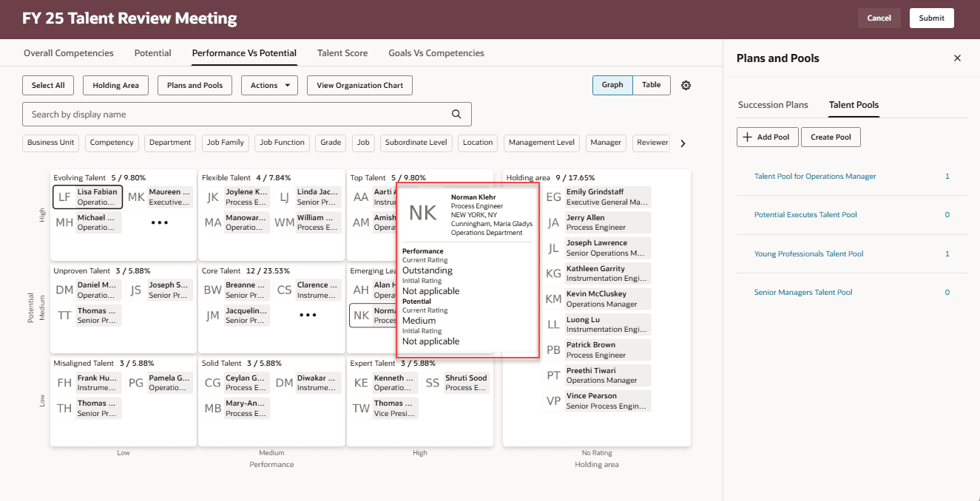Viewport: 980px width, 501px height.
Task: Open the Department filter
Action: 169,143
